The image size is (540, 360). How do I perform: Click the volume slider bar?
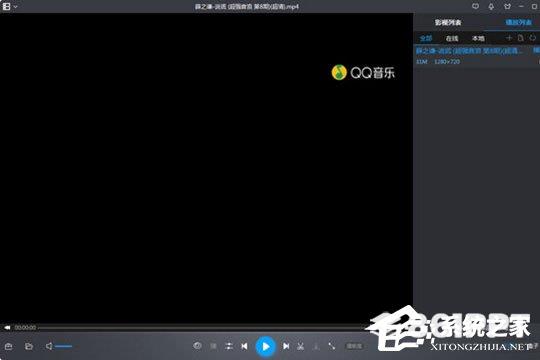[64, 346]
